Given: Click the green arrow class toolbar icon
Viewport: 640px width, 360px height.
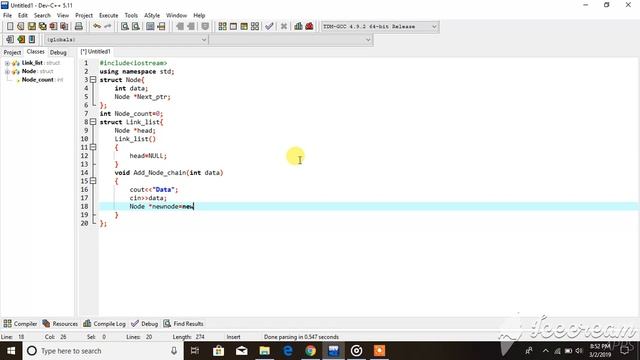Looking at the screenshot, I should pos(21,40).
